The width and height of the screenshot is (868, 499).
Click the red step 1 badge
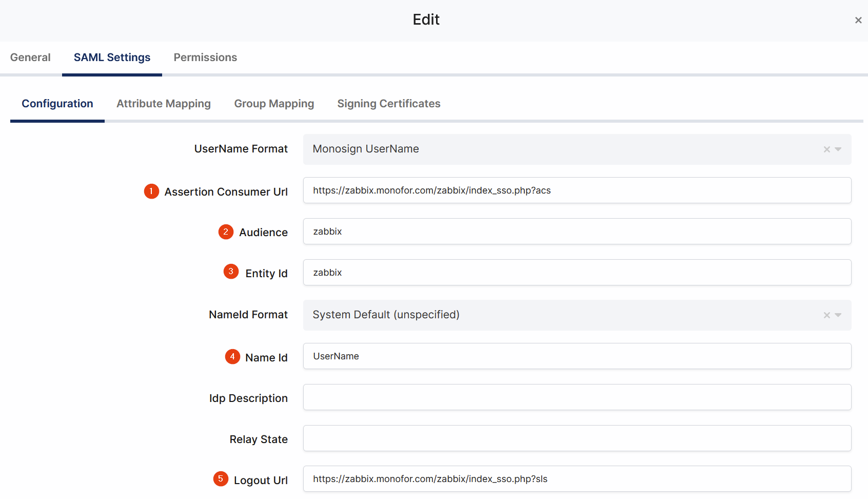click(151, 191)
